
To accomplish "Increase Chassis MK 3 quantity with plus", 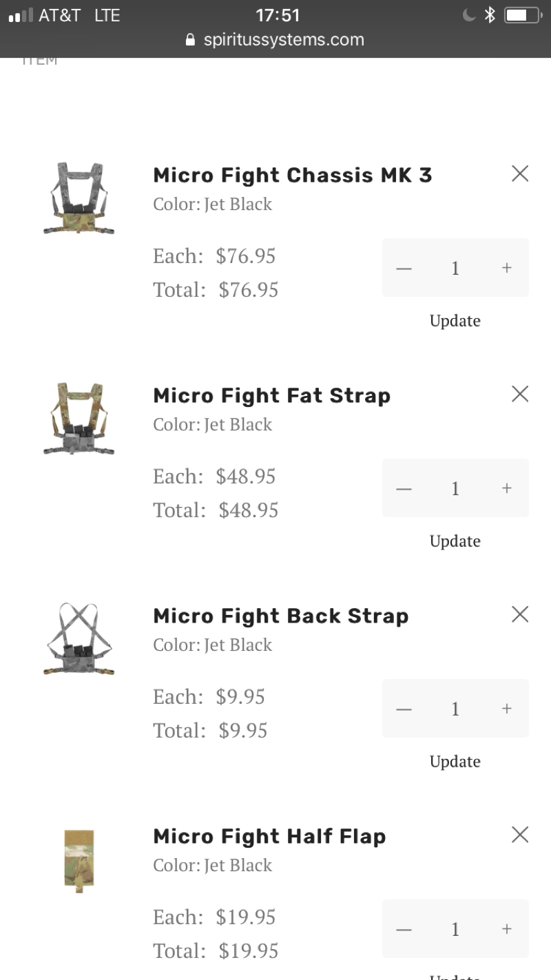I will click(x=507, y=268).
